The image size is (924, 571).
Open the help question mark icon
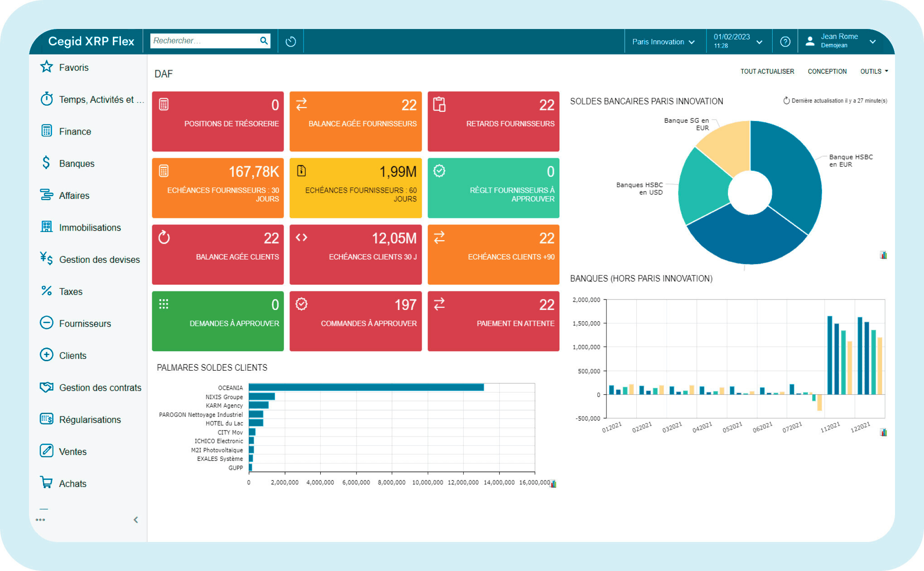[x=785, y=42]
